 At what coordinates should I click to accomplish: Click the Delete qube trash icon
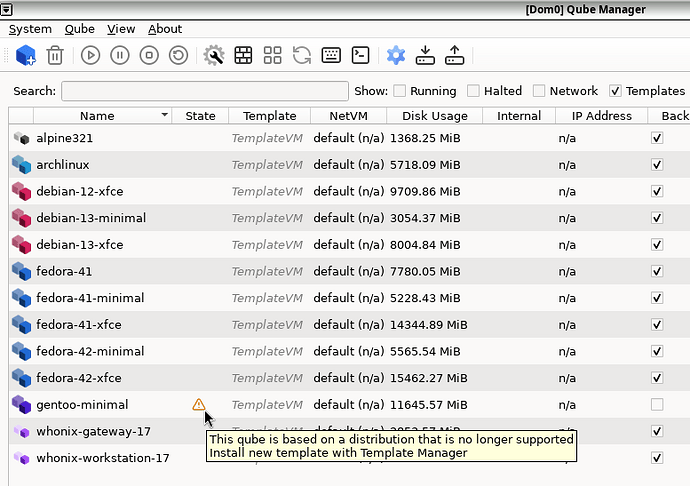(55, 55)
